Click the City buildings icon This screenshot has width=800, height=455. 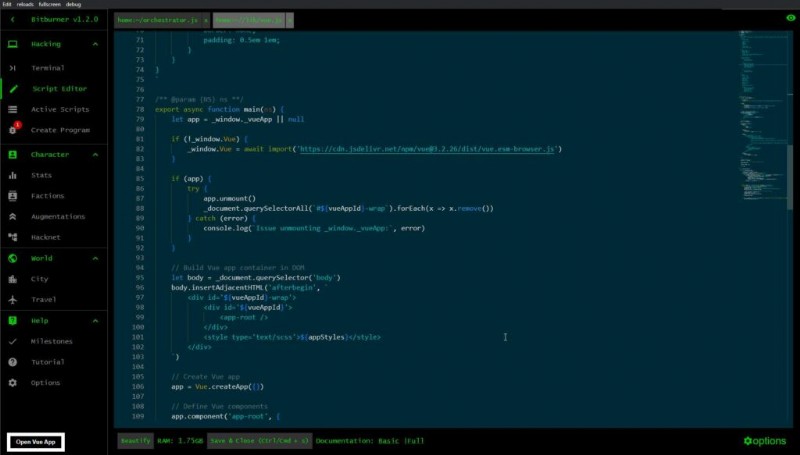tap(13, 279)
